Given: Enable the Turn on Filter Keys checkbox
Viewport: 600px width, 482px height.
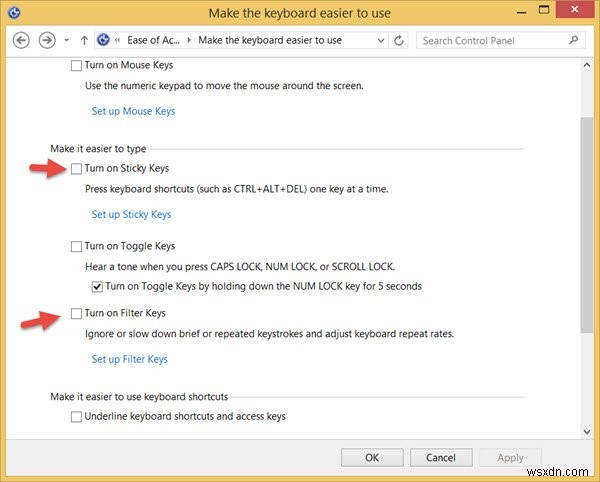Looking at the screenshot, I should point(77,314).
